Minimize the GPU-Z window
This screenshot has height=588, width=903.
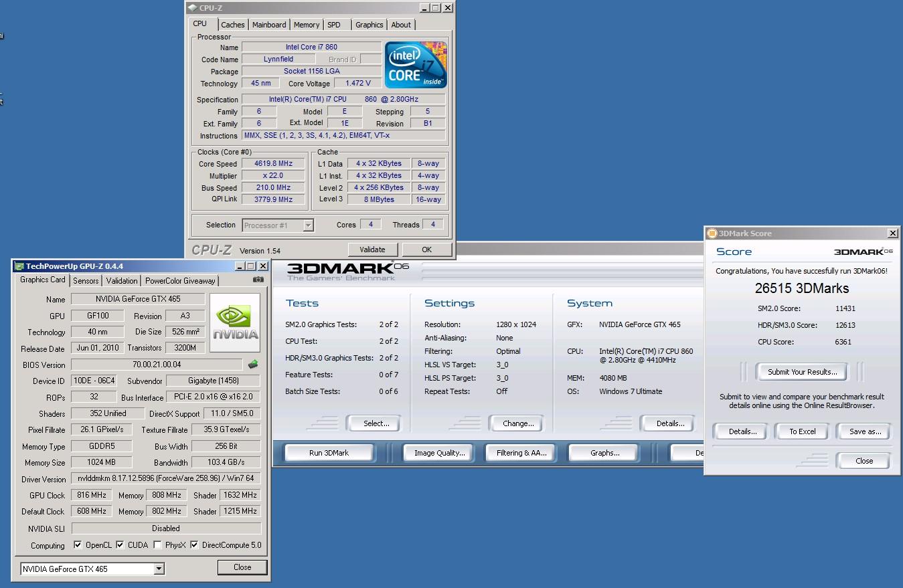pyautogui.click(x=240, y=266)
